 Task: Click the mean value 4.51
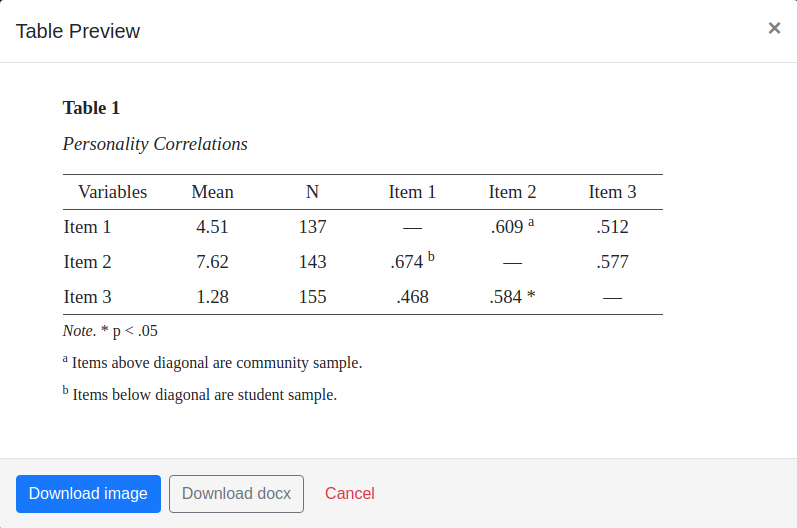click(x=212, y=227)
